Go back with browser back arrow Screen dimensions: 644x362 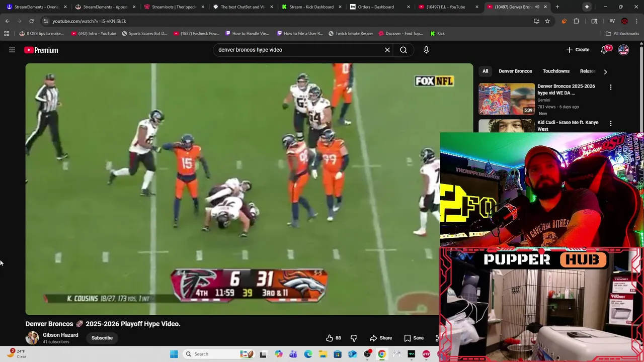(7, 21)
